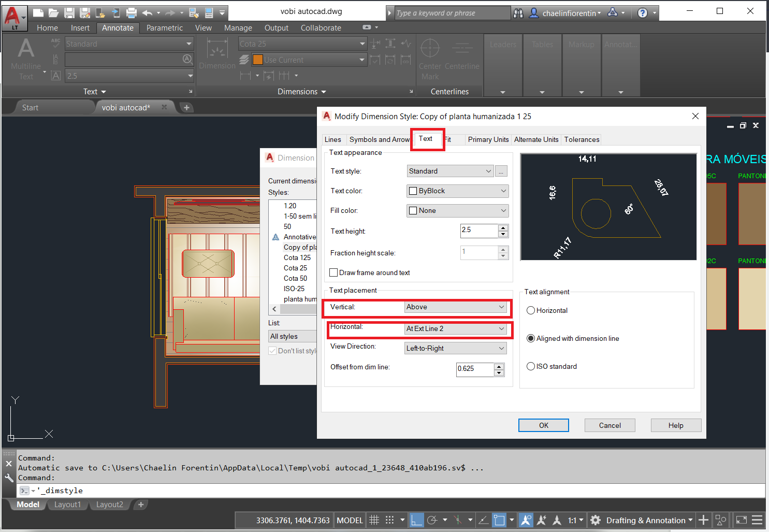This screenshot has width=769, height=532.
Task: Toggle the grid display icon in status bar
Action: 374,520
